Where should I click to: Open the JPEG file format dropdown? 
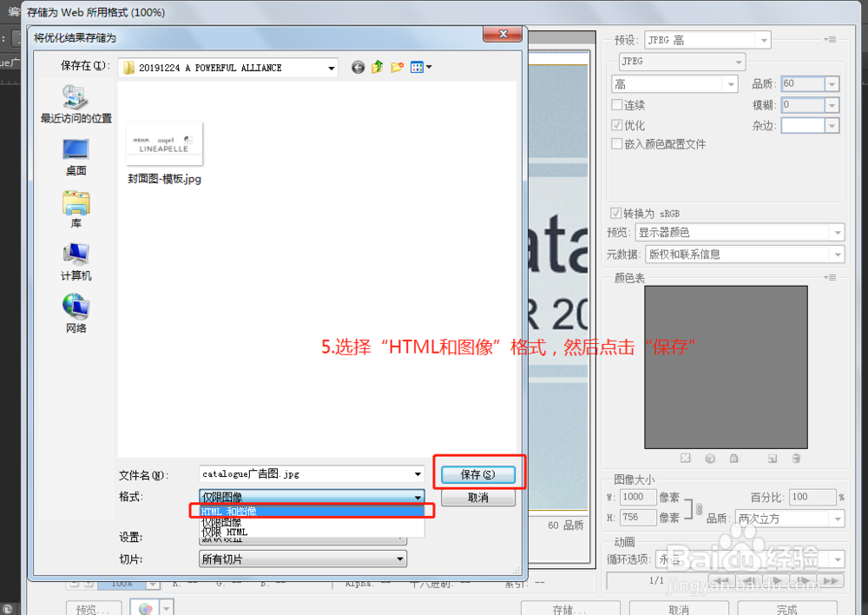(x=682, y=62)
